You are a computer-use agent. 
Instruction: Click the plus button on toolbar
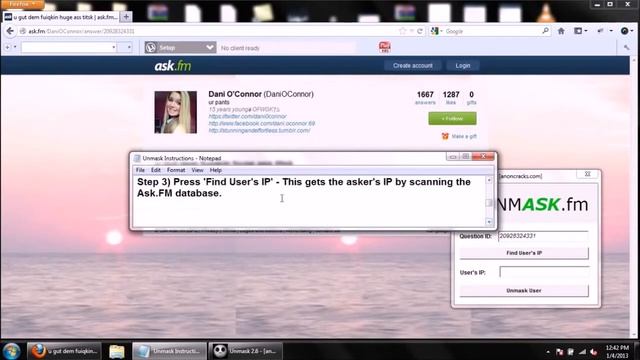click(7, 47)
